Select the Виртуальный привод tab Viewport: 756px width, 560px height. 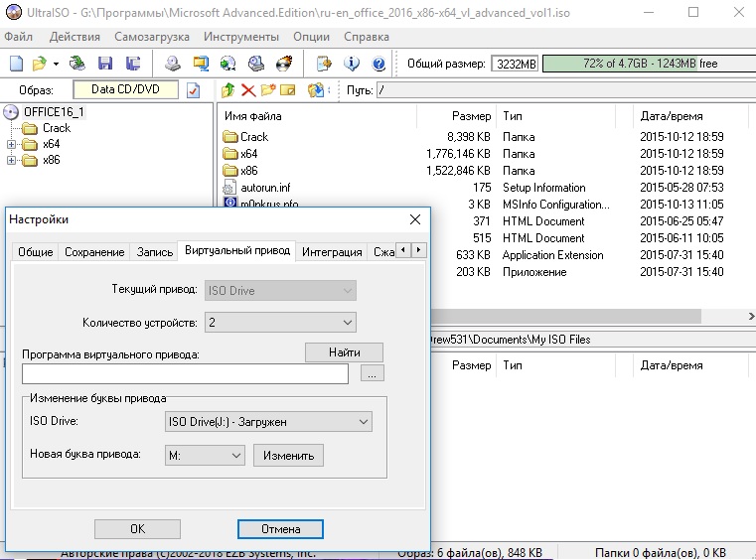(237, 250)
